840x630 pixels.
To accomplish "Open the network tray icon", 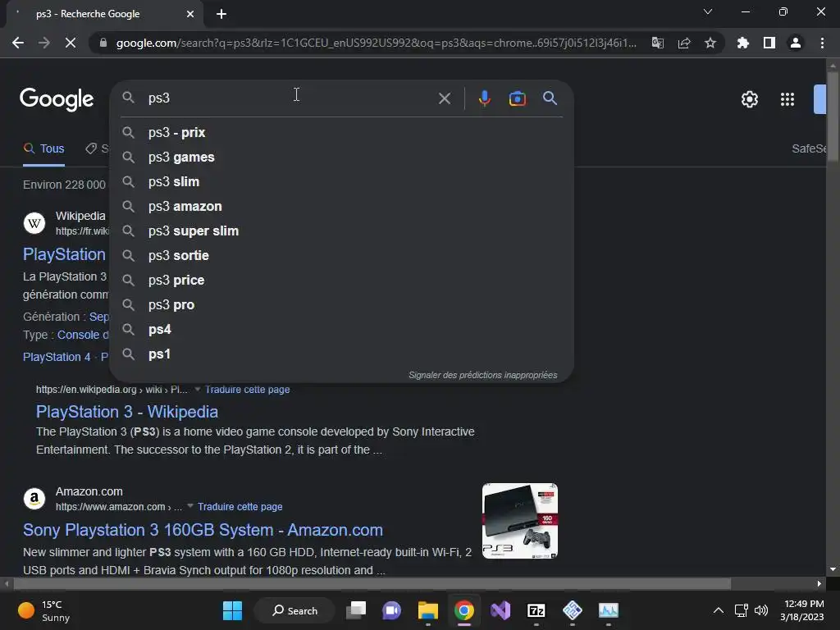I will pos(741,610).
